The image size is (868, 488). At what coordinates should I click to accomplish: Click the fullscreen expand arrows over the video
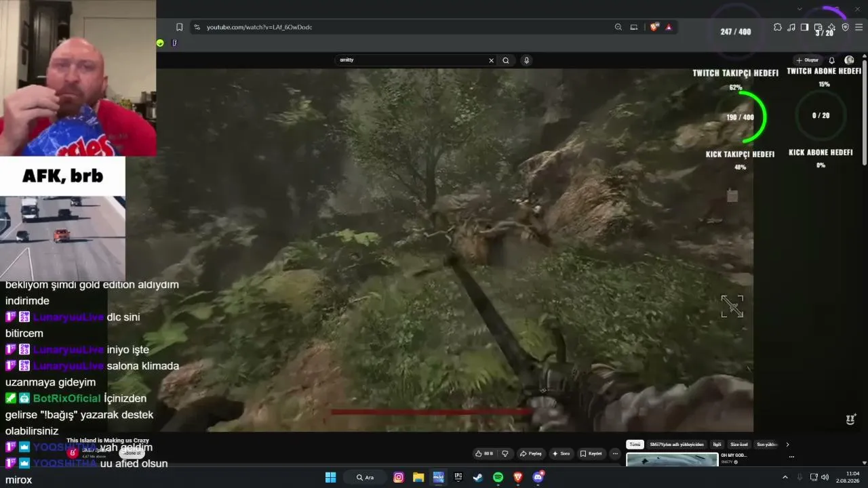[x=732, y=306]
